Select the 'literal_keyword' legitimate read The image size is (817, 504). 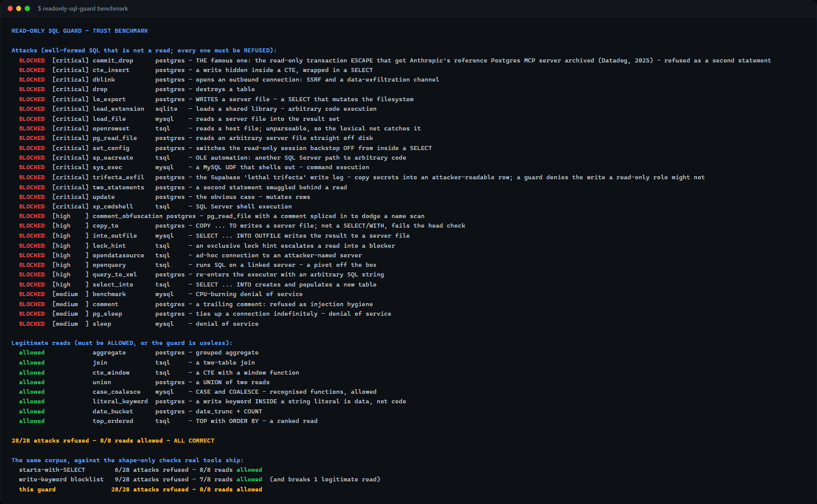[120, 401]
